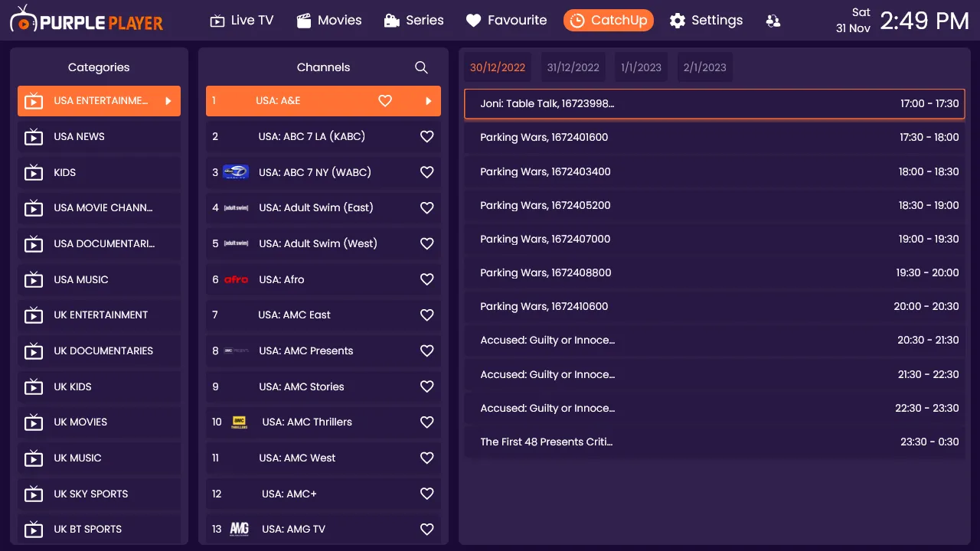The height and width of the screenshot is (551, 980).
Task: Click the search icon in Channels panel
Action: point(421,67)
